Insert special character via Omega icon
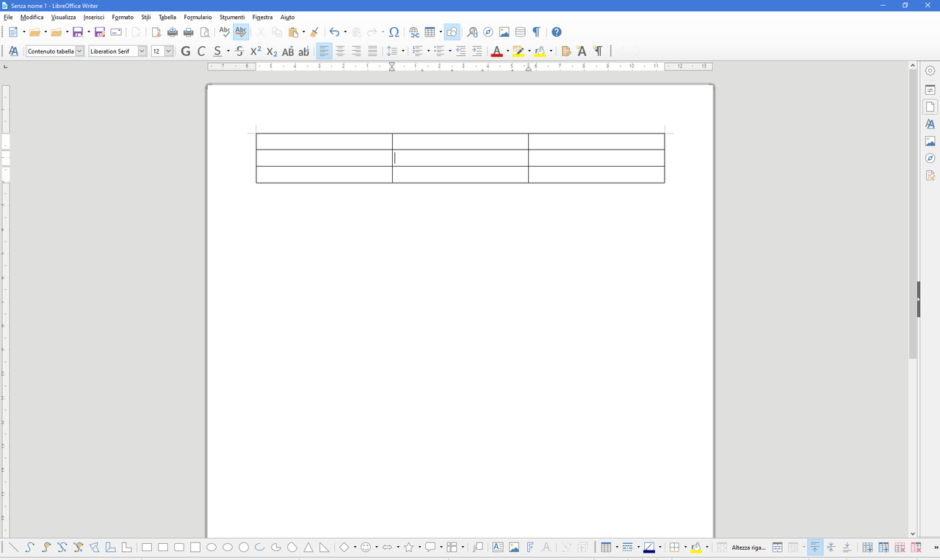This screenshot has width=940, height=560. point(394,32)
